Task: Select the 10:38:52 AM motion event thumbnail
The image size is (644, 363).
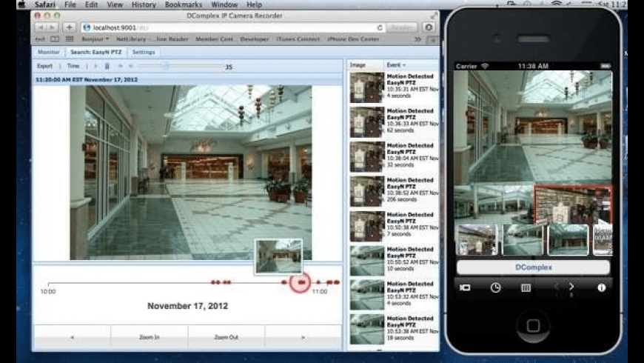Action: click(367, 190)
